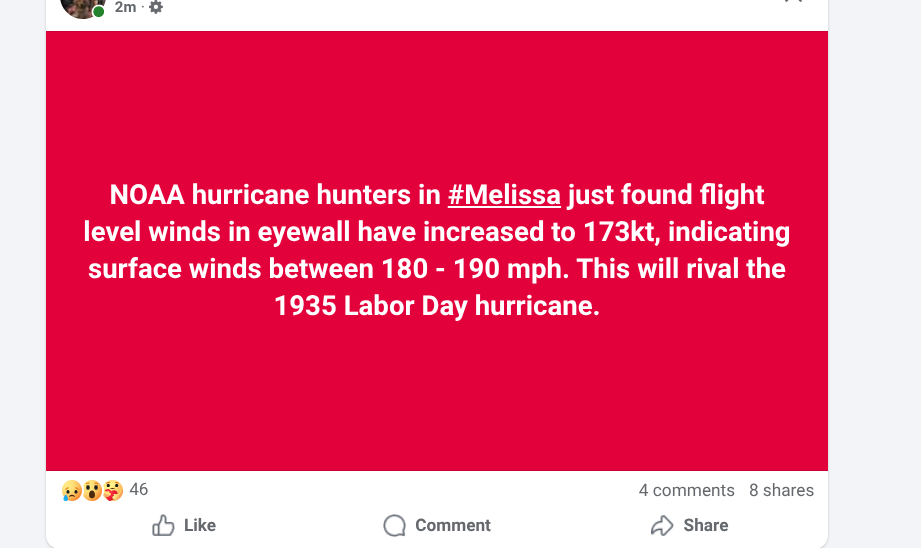Close the post with the top-right X
Image resolution: width=921 pixels, height=548 pixels.
pyautogui.click(x=793, y=2)
